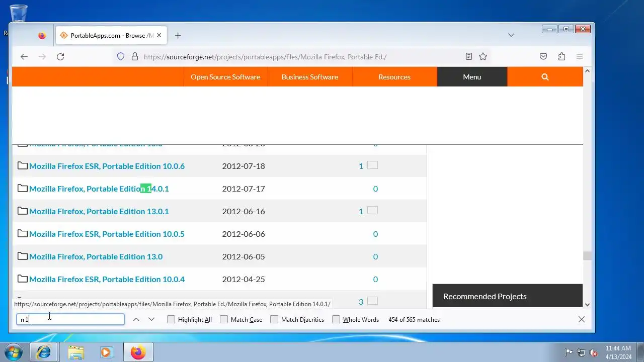Open the tracking protection shield icon
The width and height of the screenshot is (644, 362).
click(121, 57)
